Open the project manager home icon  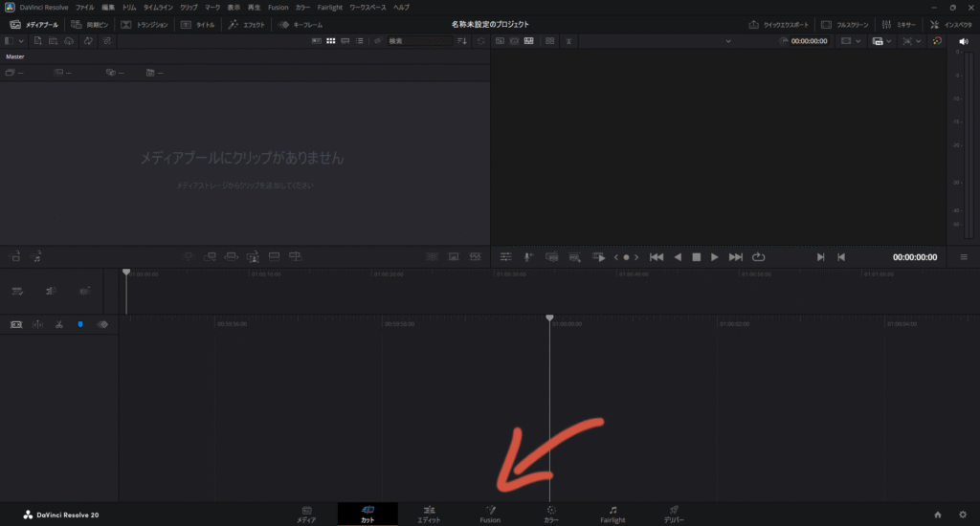[x=938, y=515]
